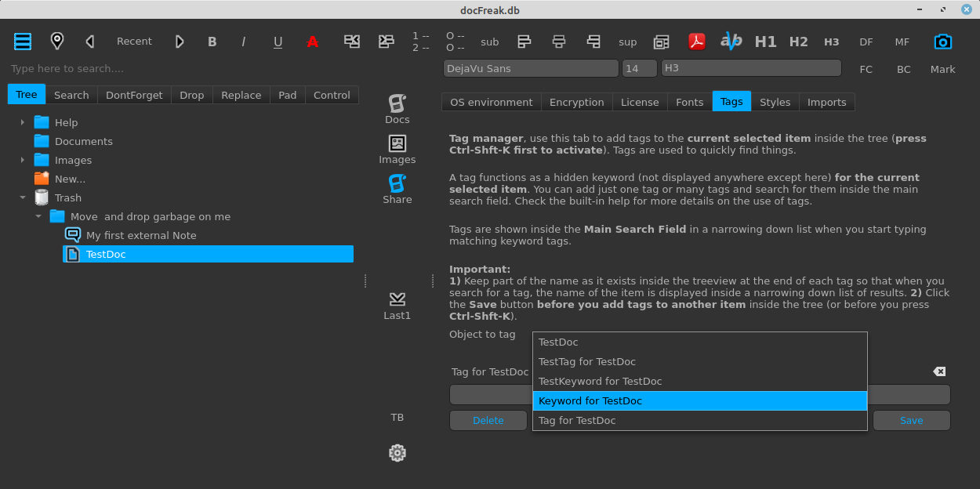980x489 pixels.
Task: Click the Share sidebar icon
Action: (x=397, y=189)
